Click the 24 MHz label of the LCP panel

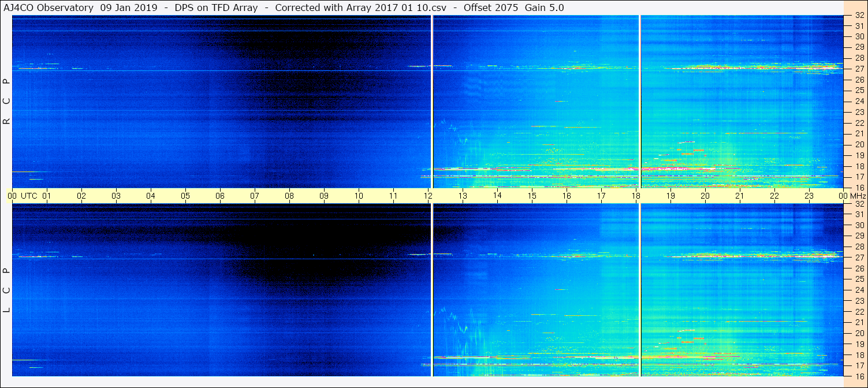[859, 290]
